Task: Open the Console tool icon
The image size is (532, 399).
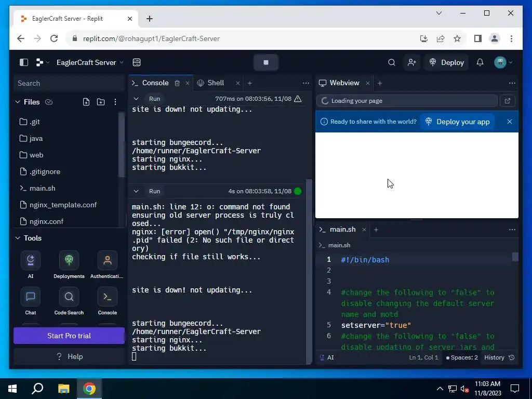Action: click(107, 301)
